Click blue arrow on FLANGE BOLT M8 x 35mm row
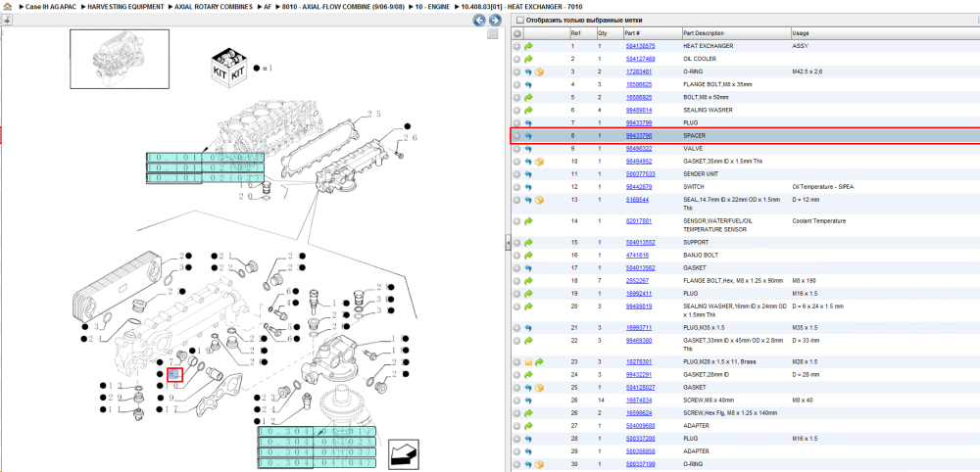The image size is (980, 472). (x=528, y=84)
